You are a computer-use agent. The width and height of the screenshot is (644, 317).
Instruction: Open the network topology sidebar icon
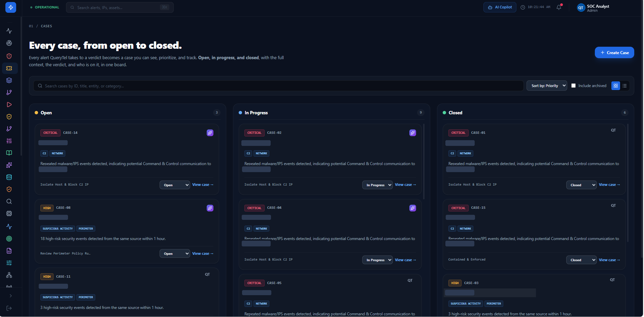click(x=9, y=275)
